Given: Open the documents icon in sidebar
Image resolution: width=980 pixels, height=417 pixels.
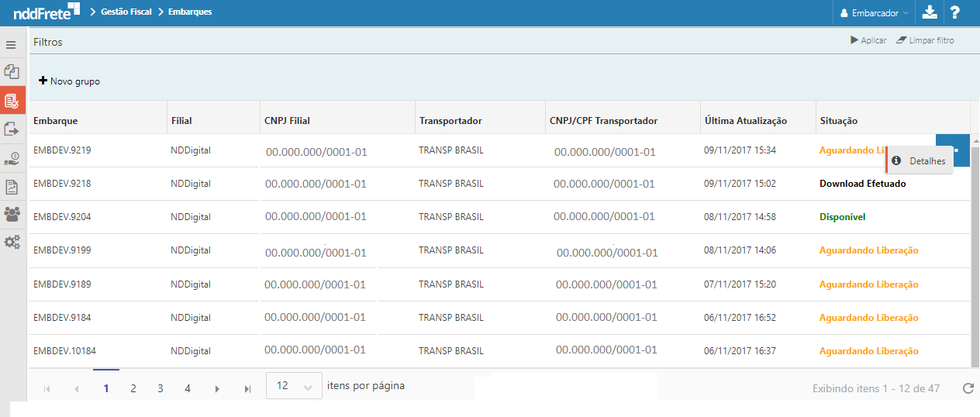Looking at the screenshot, I should (12, 72).
